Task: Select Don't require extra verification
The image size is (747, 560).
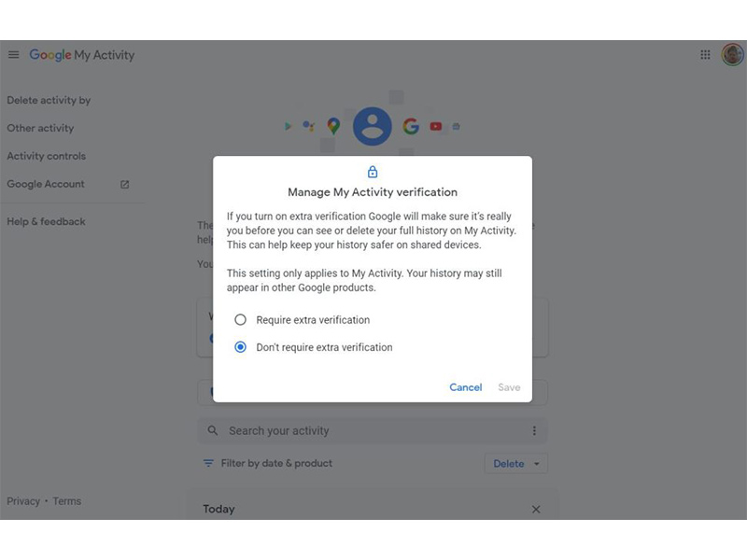Action: 241,347
